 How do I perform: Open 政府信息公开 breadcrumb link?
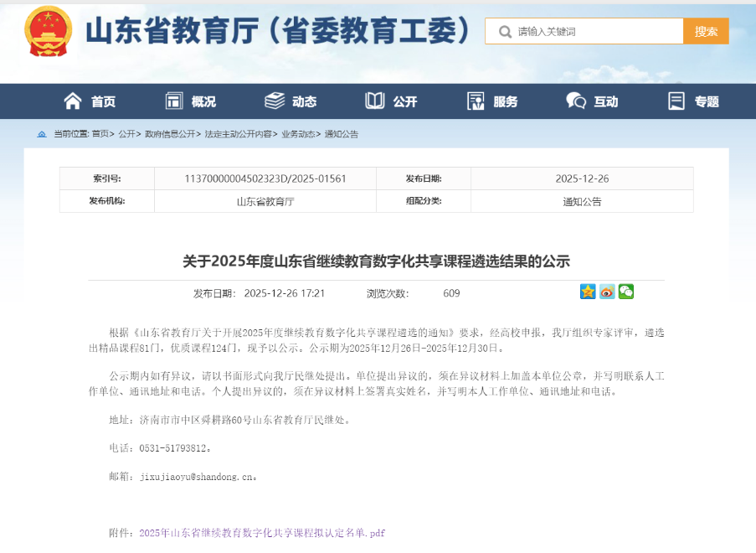click(169, 134)
